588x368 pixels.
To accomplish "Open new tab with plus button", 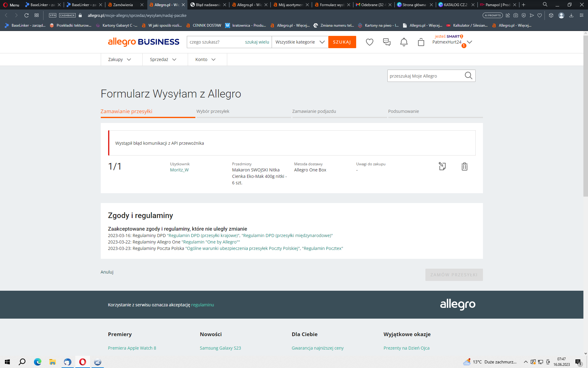I will click(x=524, y=5).
